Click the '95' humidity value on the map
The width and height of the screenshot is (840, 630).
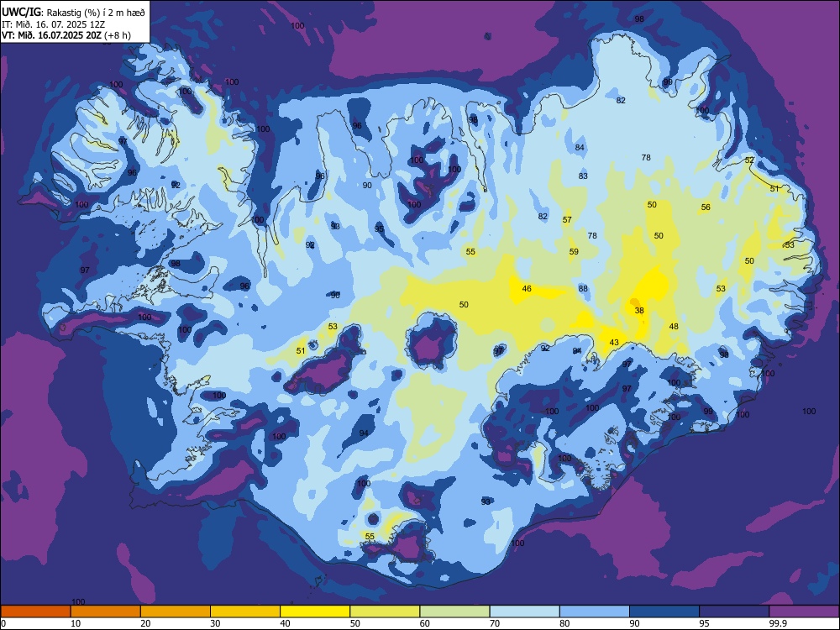379,228
